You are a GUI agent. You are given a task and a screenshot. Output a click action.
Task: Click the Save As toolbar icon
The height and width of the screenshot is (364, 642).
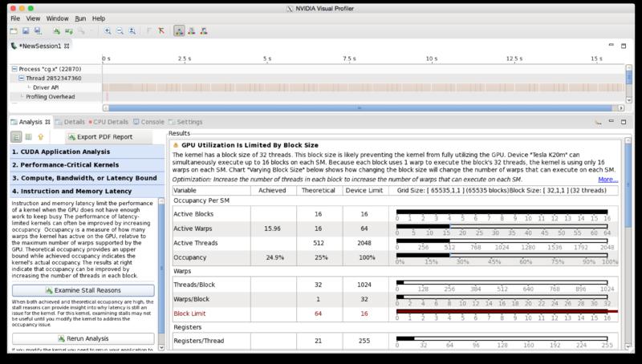[x=38, y=31]
